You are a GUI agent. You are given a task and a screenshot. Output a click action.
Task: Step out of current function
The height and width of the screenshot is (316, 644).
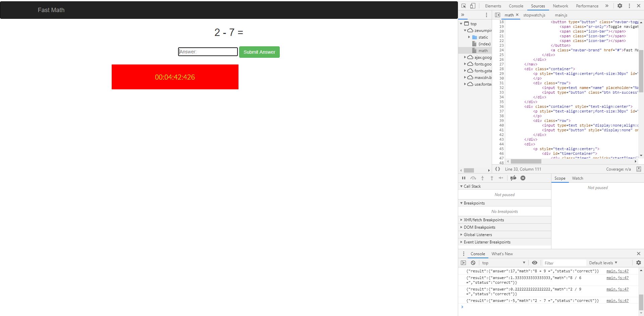coord(492,178)
